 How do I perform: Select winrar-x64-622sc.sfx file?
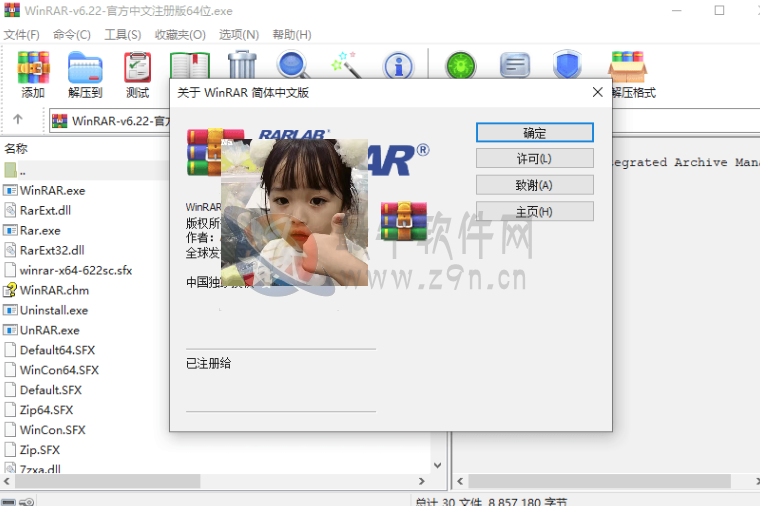(x=76, y=270)
